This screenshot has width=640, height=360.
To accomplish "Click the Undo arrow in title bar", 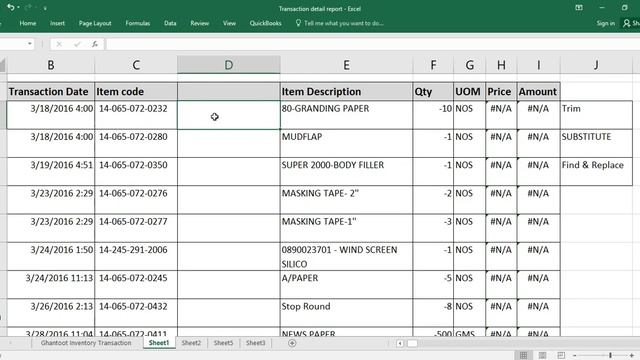I will click(x=11, y=7).
